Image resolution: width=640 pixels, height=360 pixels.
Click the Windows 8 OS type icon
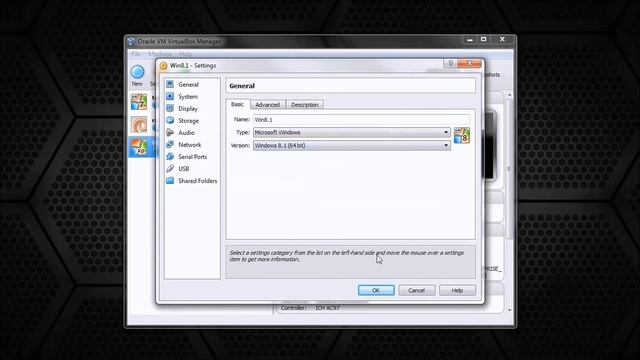pyautogui.click(x=462, y=135)
